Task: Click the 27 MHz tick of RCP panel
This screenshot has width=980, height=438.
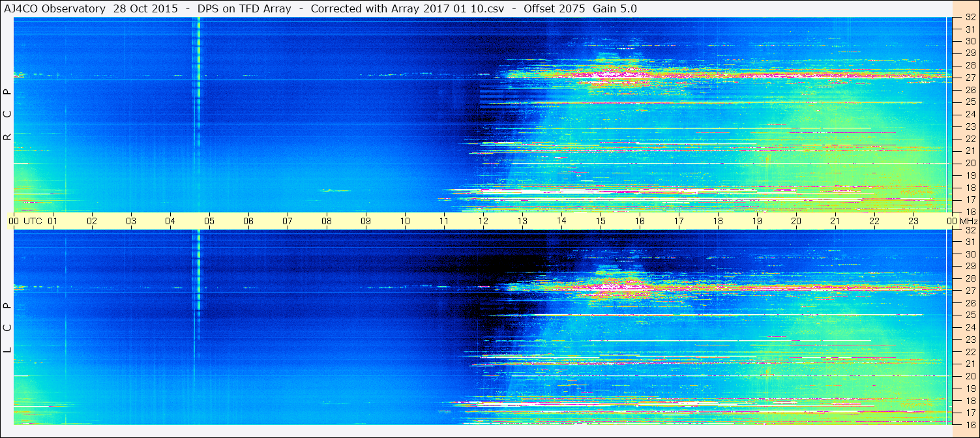Action: tap(970, 78)
